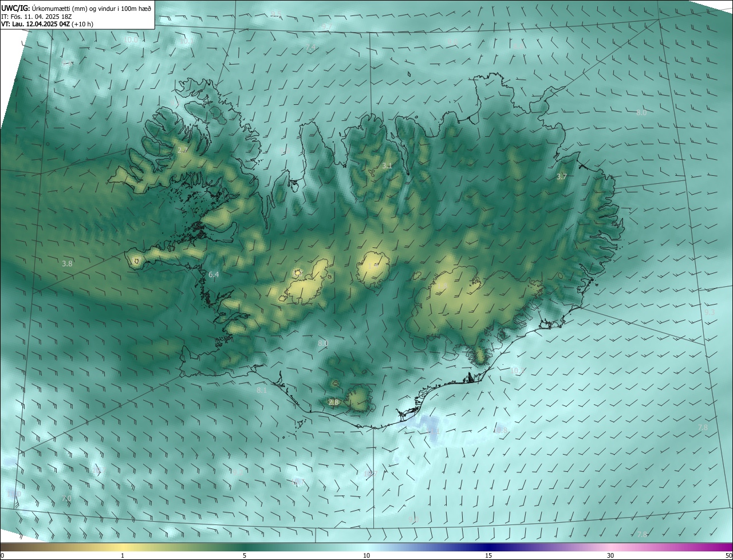
Task: Click the 8.1 value label off the southwest coast
Action: point(262,391)
